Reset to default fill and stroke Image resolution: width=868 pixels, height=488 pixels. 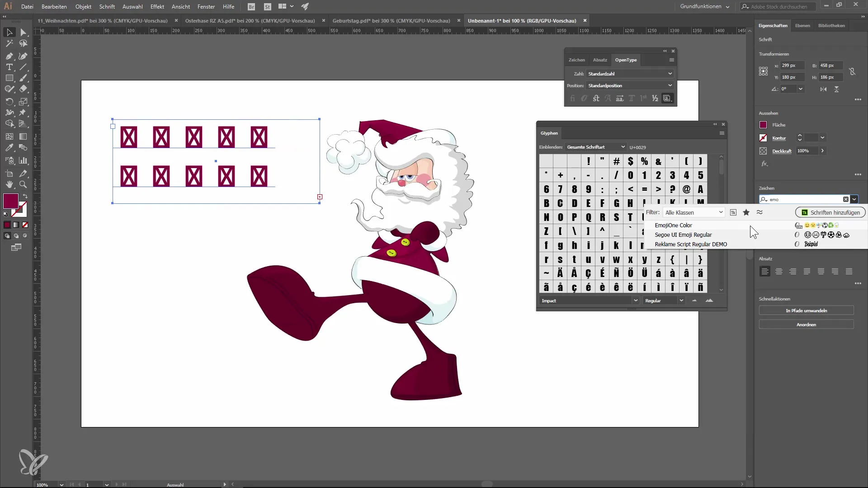point(5,214)
